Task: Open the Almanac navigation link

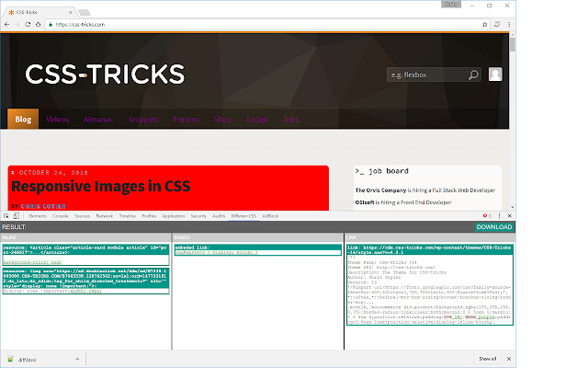Action: (x=98, y=120)
